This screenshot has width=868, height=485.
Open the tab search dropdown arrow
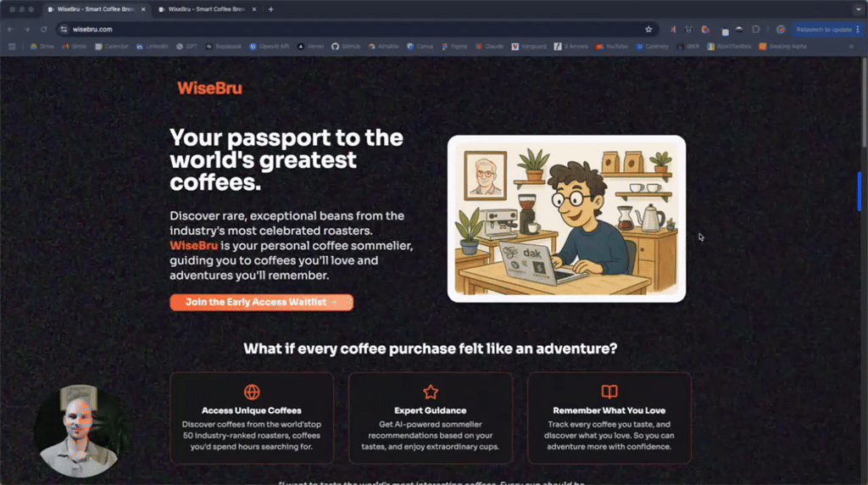tap(859, 9)
